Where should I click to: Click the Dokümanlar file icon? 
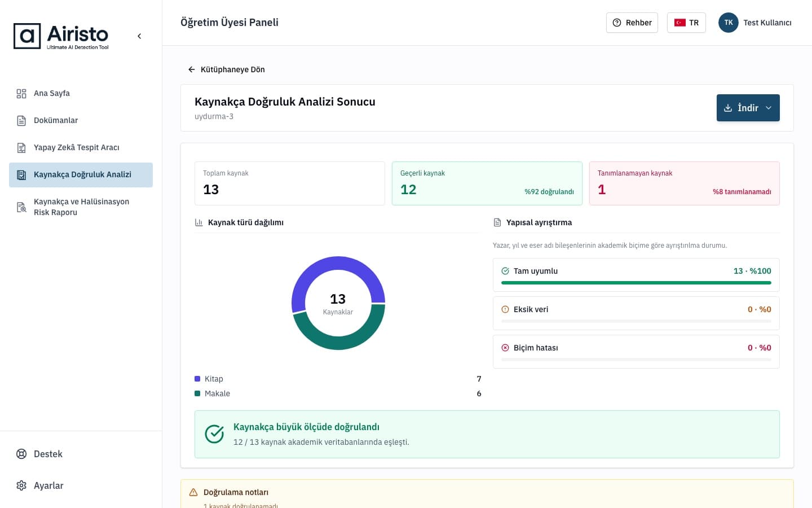coord(21,121)
